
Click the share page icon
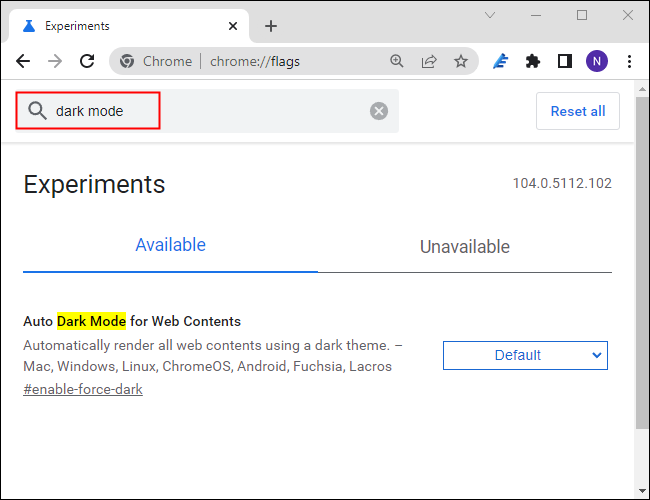tap(429, 61)
